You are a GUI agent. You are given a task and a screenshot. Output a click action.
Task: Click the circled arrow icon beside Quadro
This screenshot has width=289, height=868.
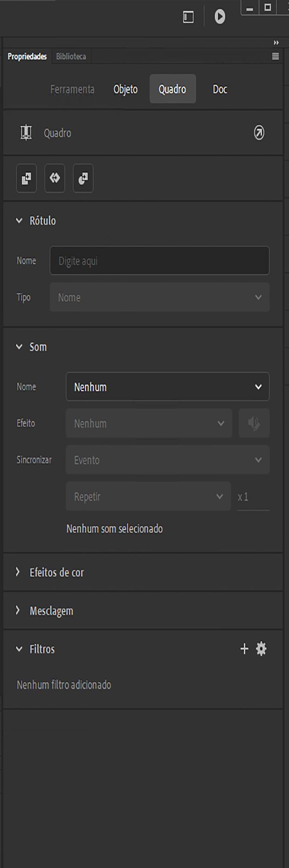(x=259, y=133)
